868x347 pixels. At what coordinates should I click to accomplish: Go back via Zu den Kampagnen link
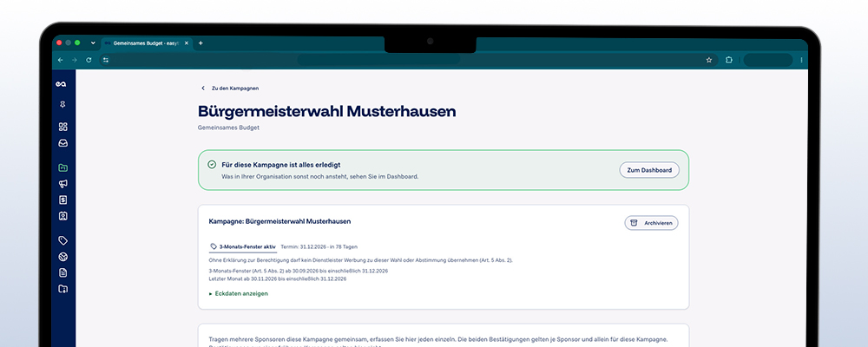(230, 88)
